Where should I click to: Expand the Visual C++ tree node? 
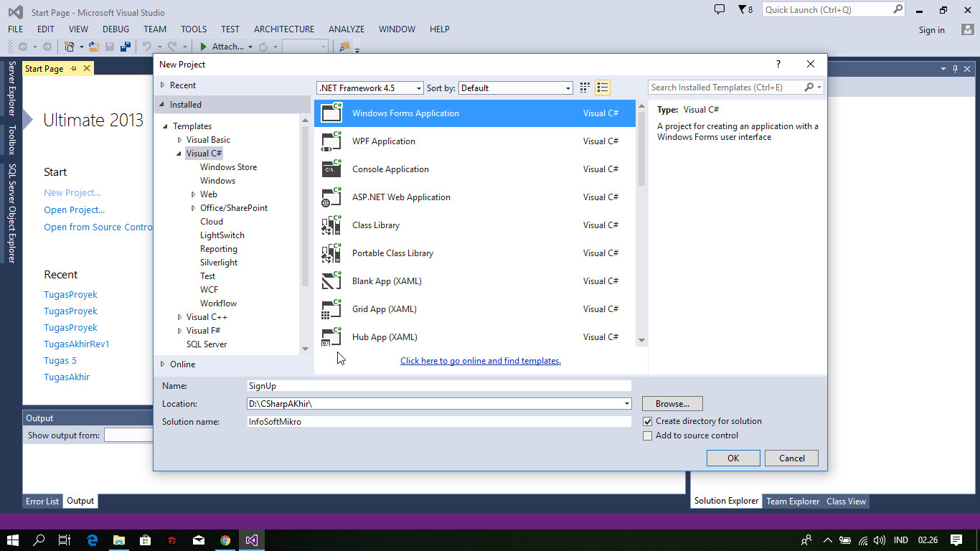tap(180, 317)
